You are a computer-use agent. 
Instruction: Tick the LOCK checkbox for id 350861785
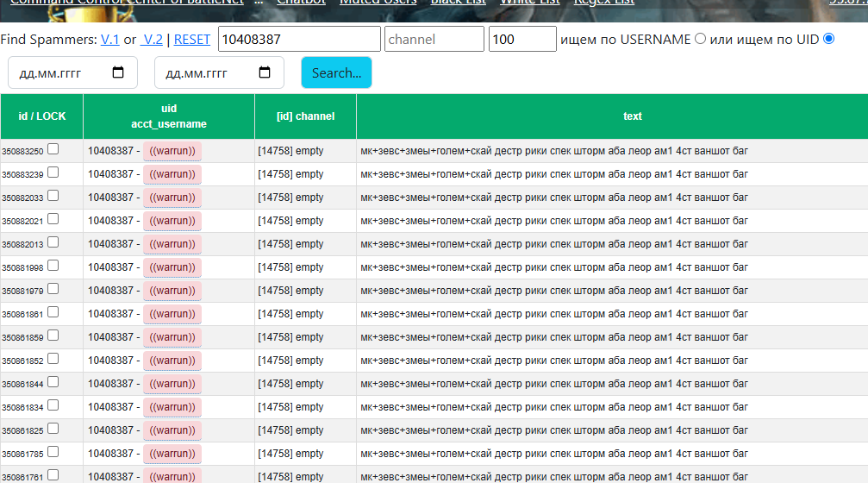[x=53, y=451]
